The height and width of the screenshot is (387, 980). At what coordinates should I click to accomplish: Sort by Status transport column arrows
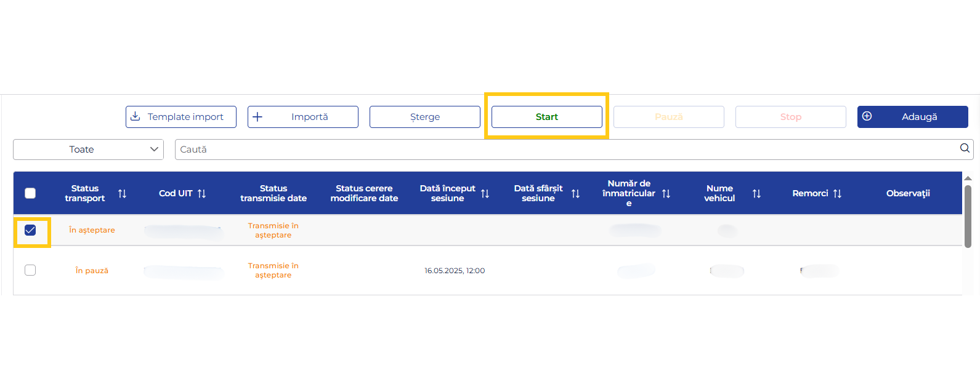[122, 194]
